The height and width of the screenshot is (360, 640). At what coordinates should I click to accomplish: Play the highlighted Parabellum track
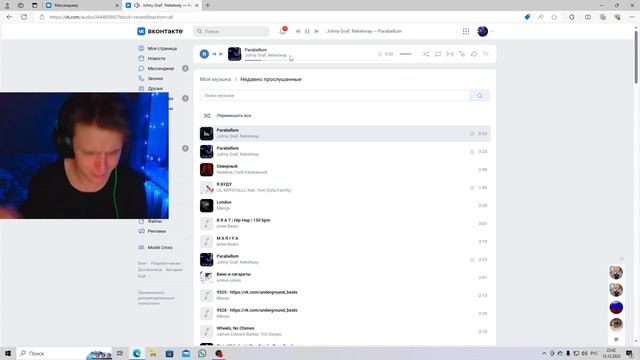(345, 133)
